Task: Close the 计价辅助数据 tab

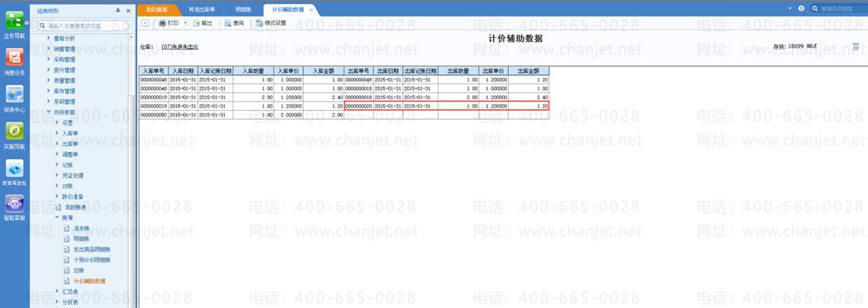Action: coord(311,10)
